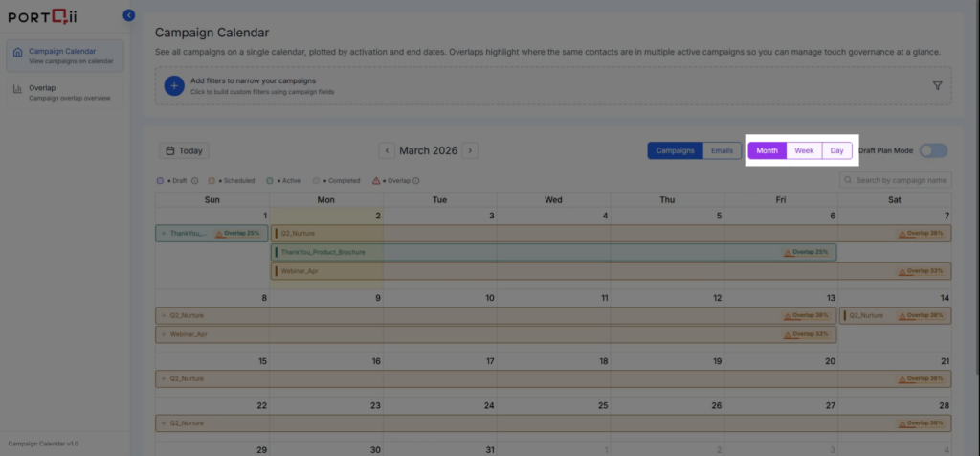The image size is (980, 456).
Task: Select the Day view button
Action: [x=836, y=150]
